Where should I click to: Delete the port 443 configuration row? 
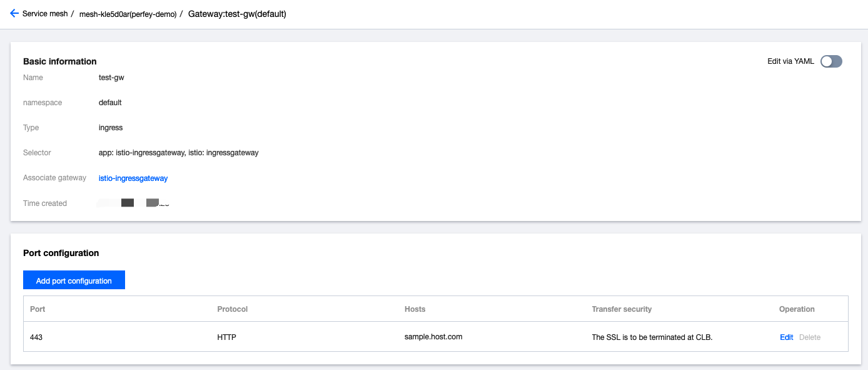[x=810, y=337]
